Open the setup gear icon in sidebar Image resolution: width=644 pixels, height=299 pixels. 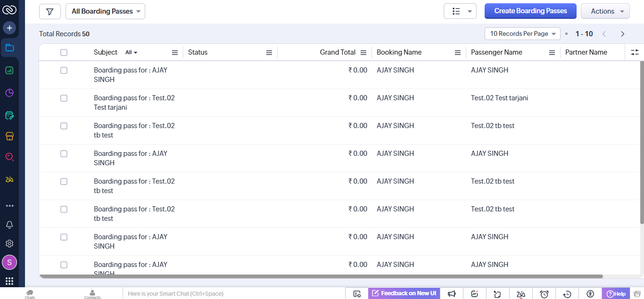click(x=9, y=243)
